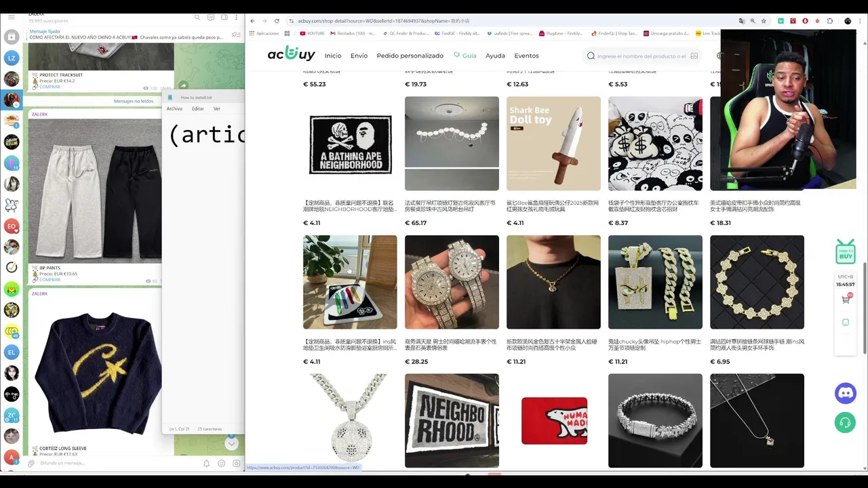Open Chrome extensions puzzle icon
The image size is (868, 488).
pos(830,21)
